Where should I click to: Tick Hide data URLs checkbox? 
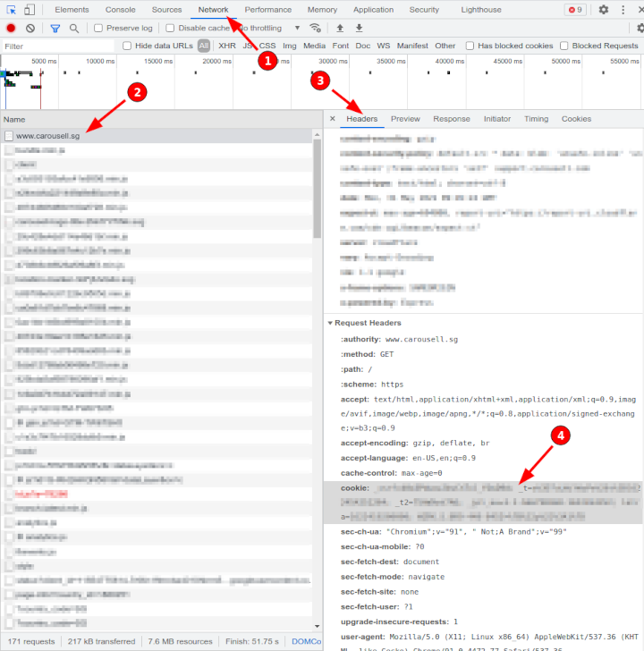127,46
